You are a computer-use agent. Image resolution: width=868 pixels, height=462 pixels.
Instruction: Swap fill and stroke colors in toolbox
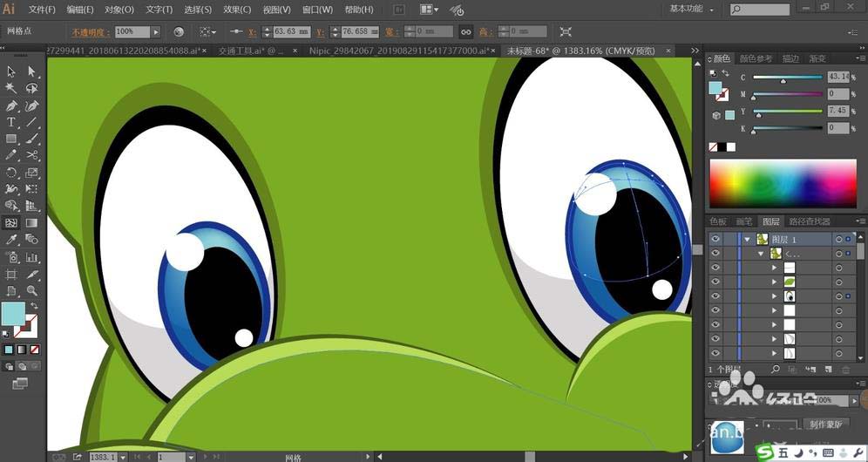(x=34, y=306)
